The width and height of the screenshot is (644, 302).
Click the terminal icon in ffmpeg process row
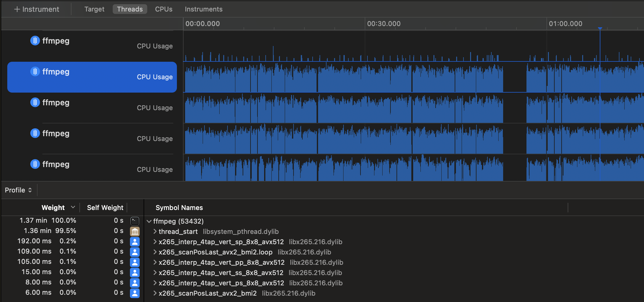(x=135, y=221)
